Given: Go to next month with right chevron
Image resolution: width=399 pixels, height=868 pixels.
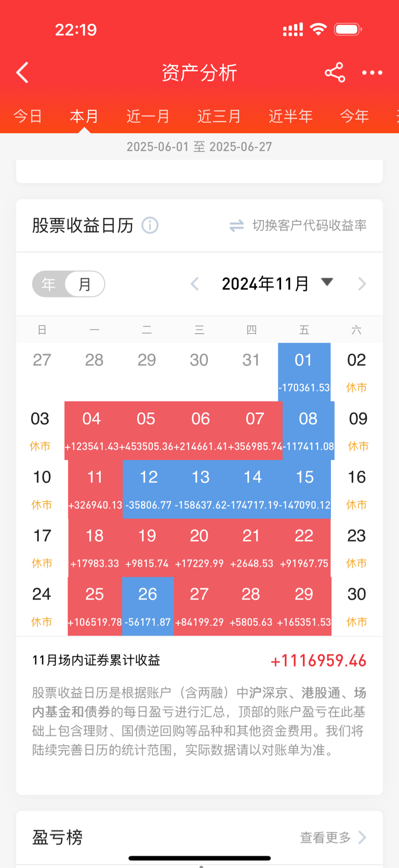Looking at the screenshot, I should pos(362,284).
